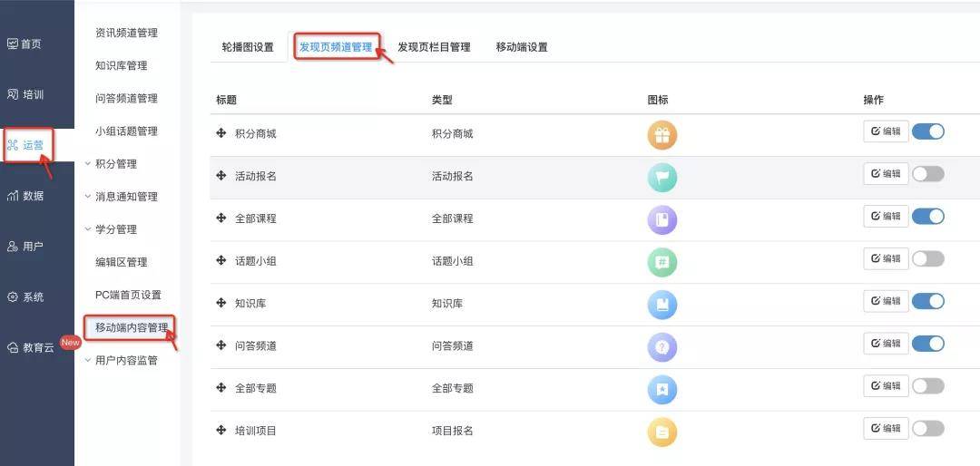Viewport: 980px width, 466px height.
Task: Go to the 移动端设置 tab
Action: [522, 47]
